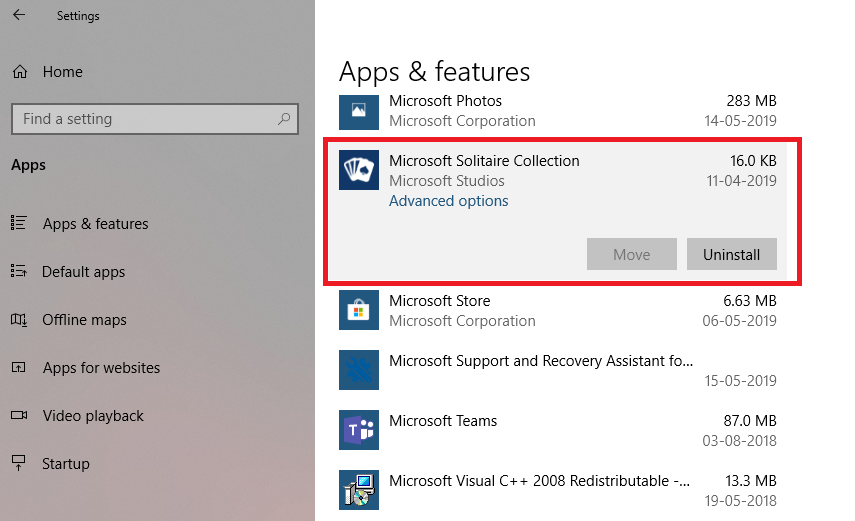Click the Microsoft Solitaire Collection cards icon
This screenshot has height=521, width=855.
[358, 170]
